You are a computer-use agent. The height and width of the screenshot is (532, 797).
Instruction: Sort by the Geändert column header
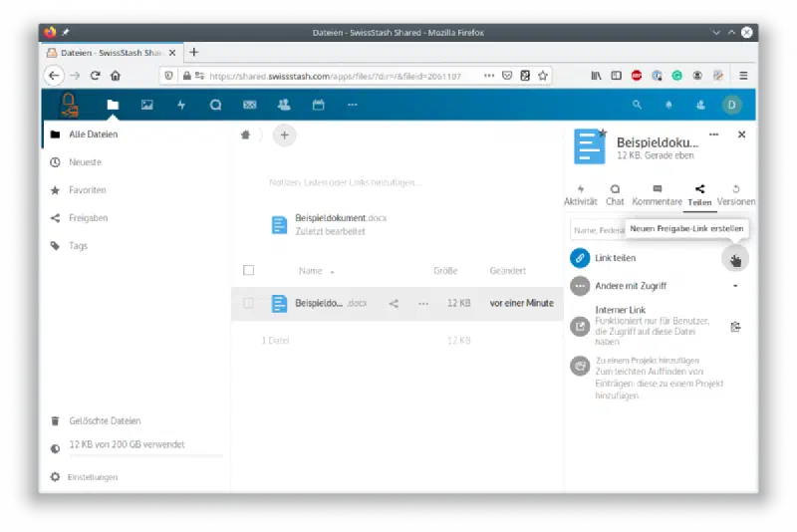pos(508,271)
